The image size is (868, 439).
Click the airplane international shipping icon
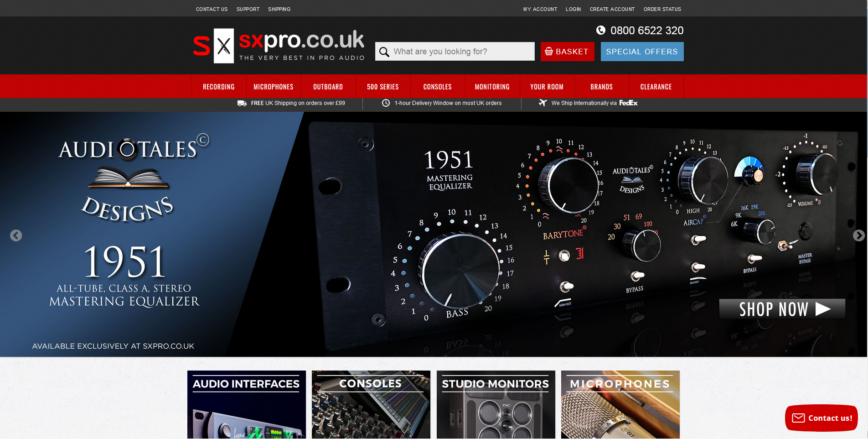point(542,103)
